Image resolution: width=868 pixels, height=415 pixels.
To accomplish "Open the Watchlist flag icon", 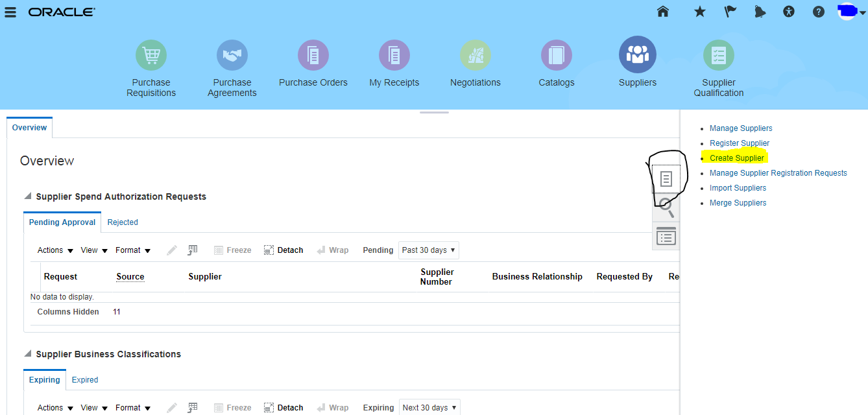I will tap(729, 11).
